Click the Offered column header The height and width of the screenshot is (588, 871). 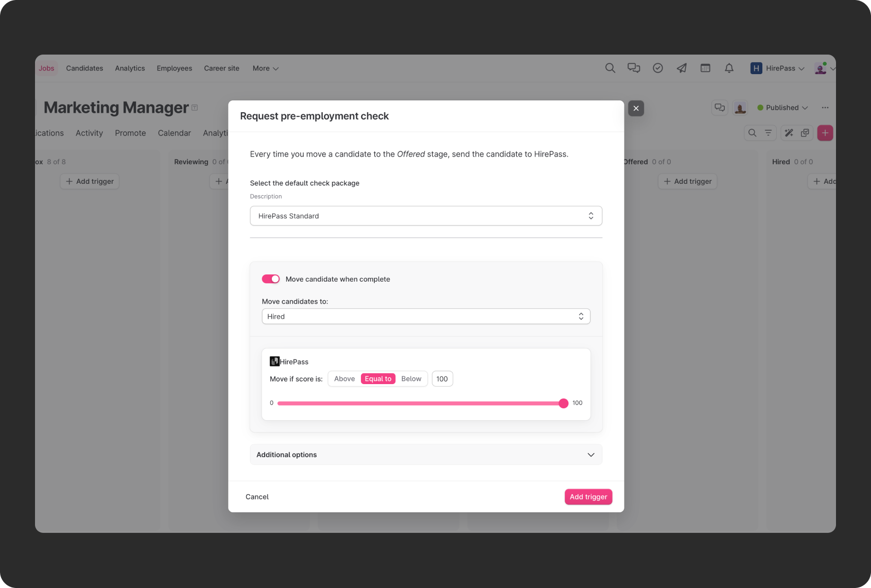pyautogui.click(x=636, y=162)
